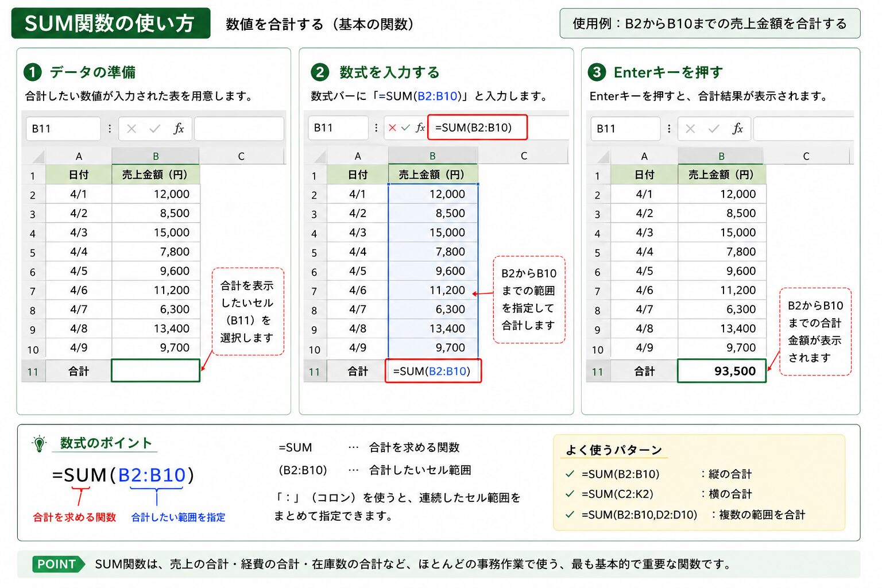Select column C header in step 1 sheet
This screenshot has width=882, height=588.
tap(241, 156)
